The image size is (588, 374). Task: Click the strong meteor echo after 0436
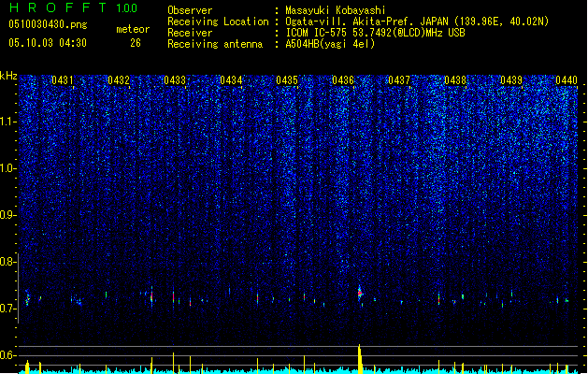pos(360,294)
